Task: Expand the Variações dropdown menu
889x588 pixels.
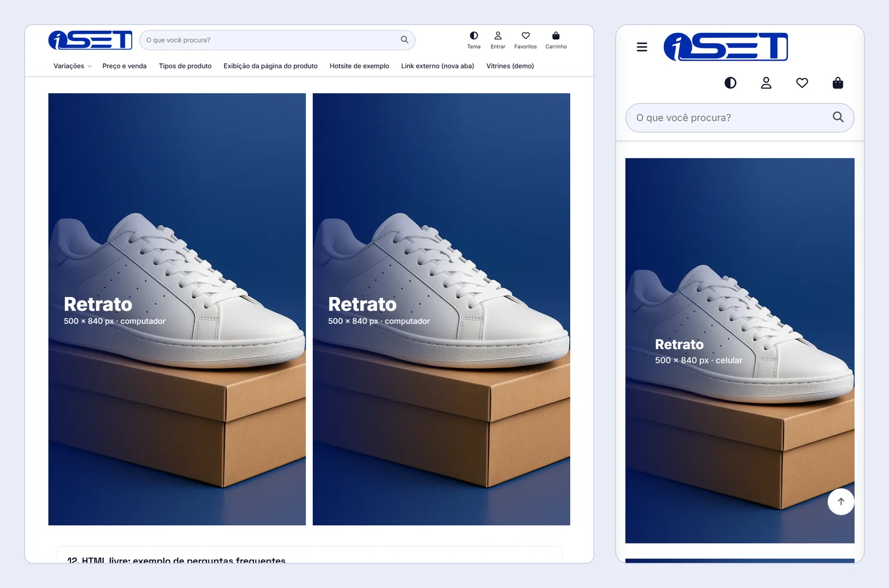Action: [x=72, y=66]
